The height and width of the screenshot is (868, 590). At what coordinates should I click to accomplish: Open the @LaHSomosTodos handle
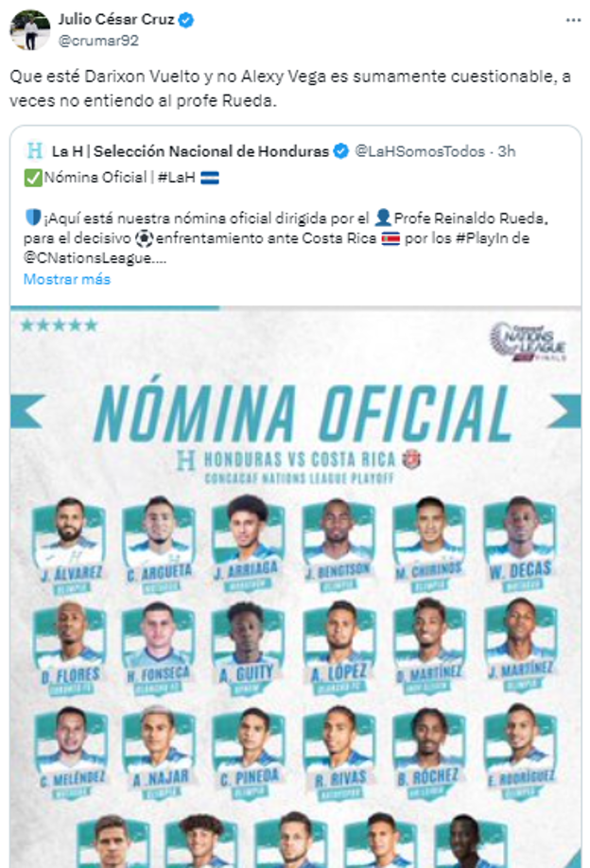(x=421, y=151)
